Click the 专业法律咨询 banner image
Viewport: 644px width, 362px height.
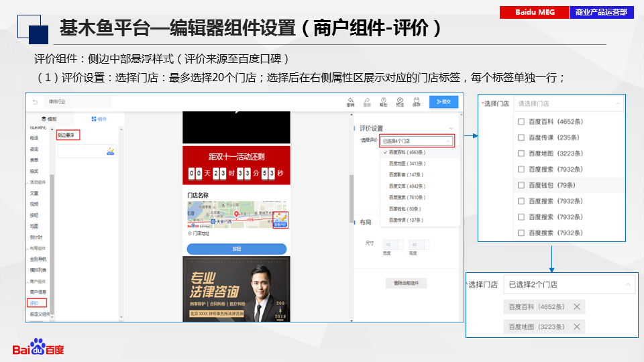pos(237,289)
